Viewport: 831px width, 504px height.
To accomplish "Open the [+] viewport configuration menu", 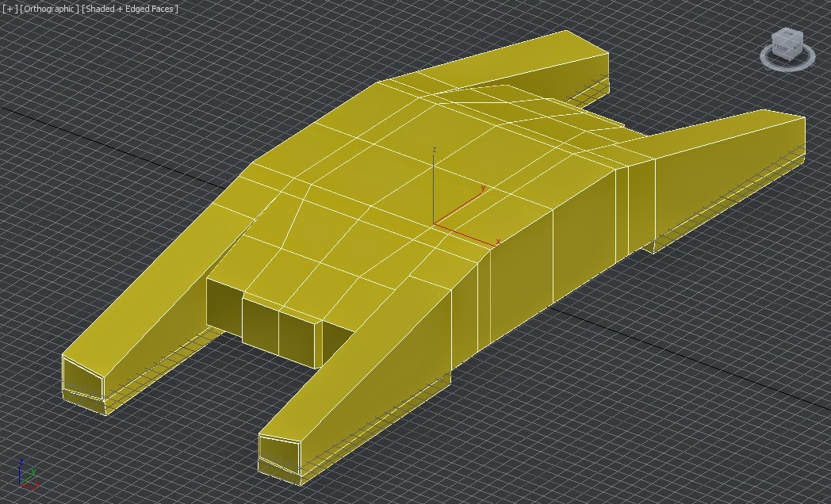I will click(9, 9).
